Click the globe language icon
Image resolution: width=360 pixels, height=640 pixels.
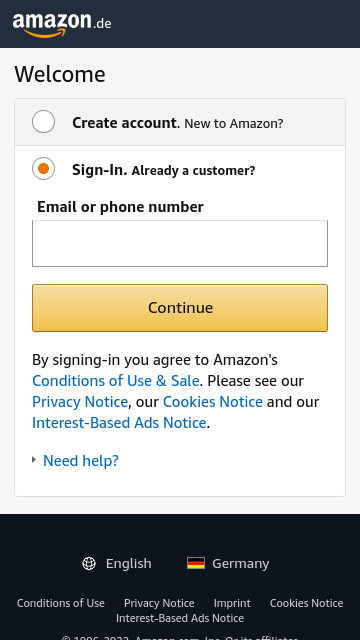(89, 563)
